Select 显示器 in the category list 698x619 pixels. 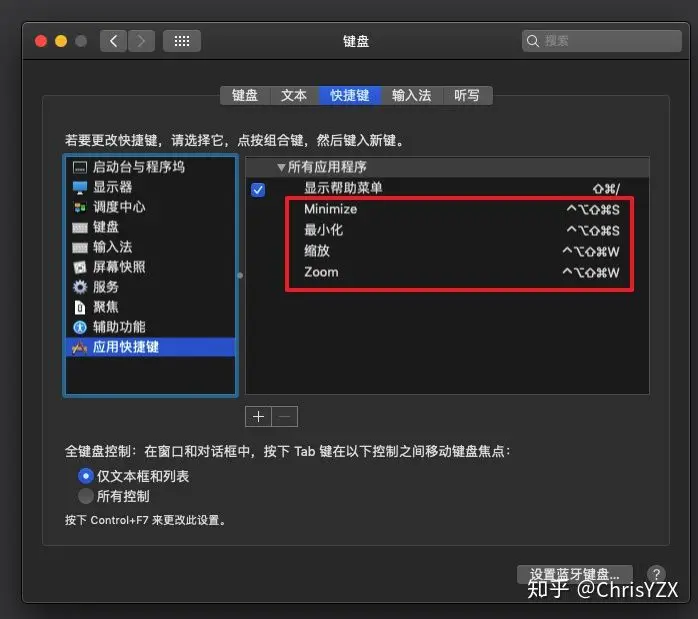(150, 187)
